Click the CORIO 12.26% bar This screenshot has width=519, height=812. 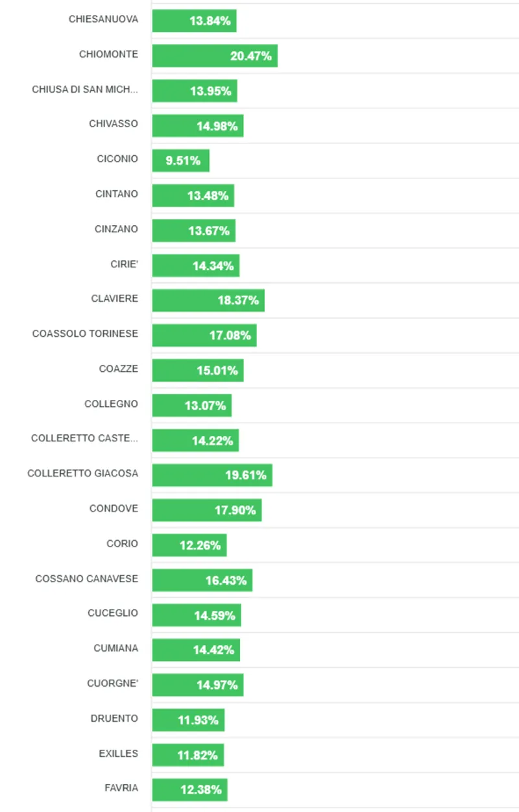[189, 545]
